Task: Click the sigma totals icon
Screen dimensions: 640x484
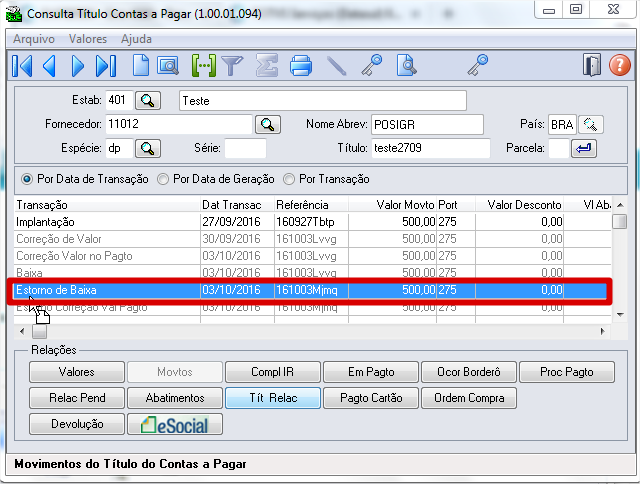Action: (267, 66)
